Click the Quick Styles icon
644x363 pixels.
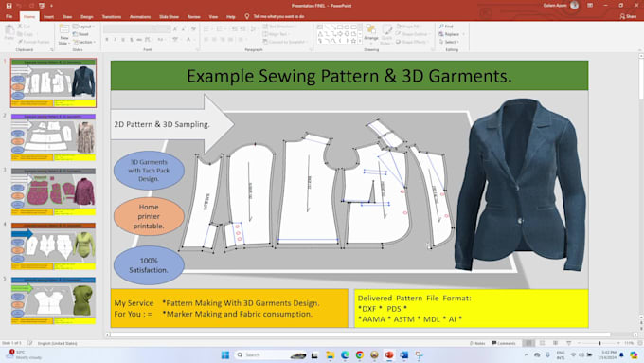(386, 34)
